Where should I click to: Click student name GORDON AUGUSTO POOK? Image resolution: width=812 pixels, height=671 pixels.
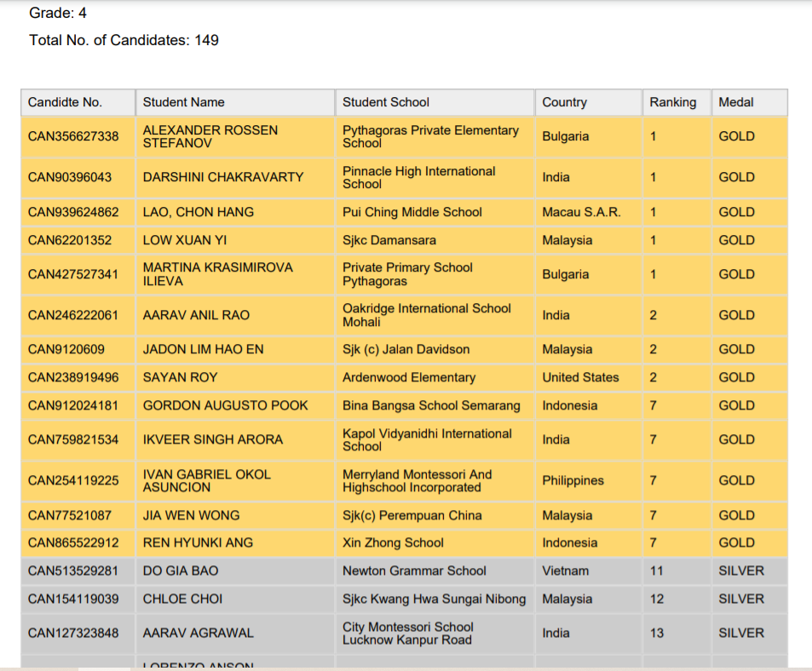225,405
